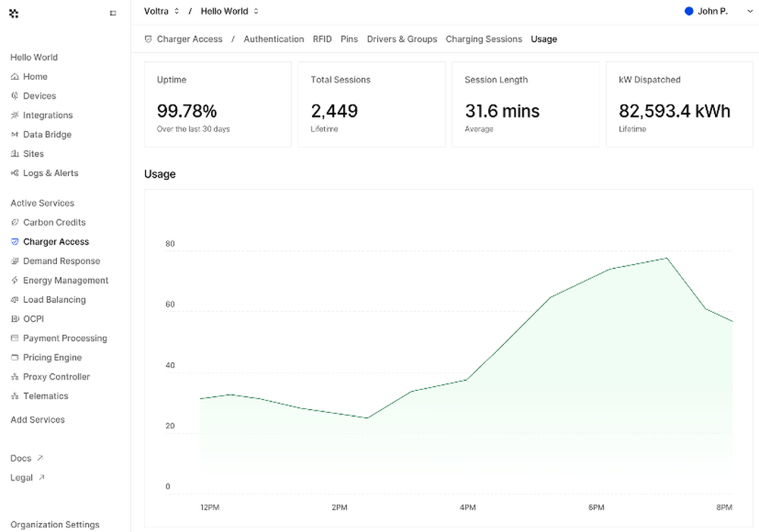Click the Add Services link
Image resolution: width=759 pixels, height=532 pixels.
38,420
